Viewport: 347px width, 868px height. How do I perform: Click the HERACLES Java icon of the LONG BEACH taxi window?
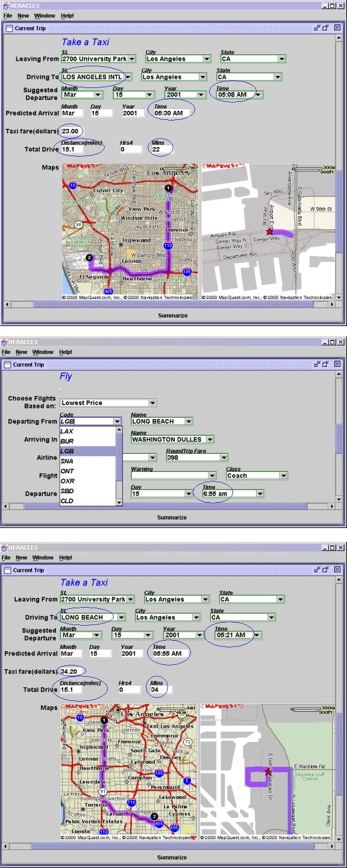(4, 547)
